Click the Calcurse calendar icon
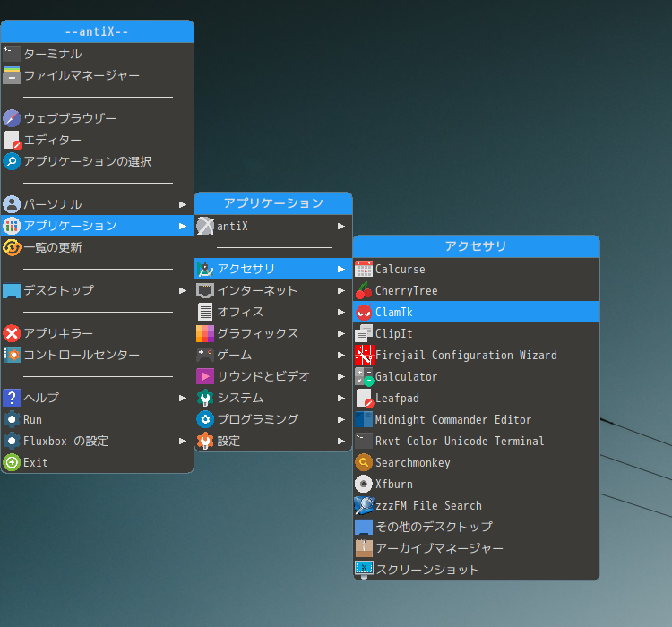The image size is (672, 627). (x=364, y=269)
